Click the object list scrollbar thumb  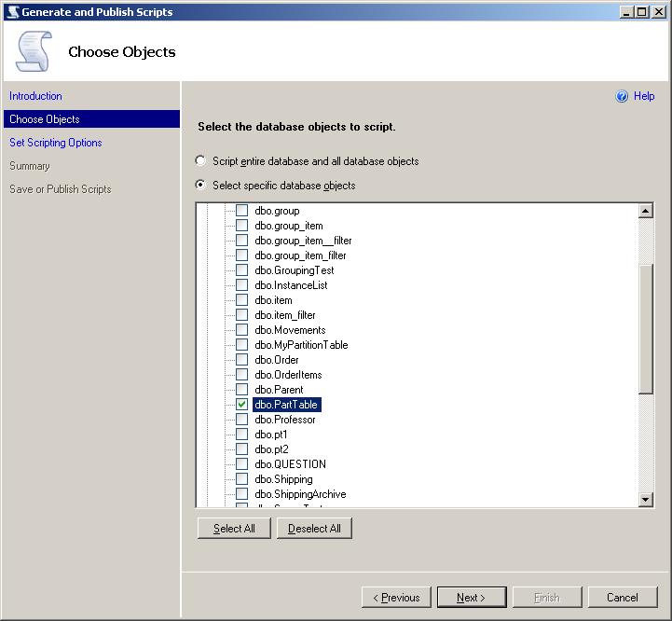[646, 326]
